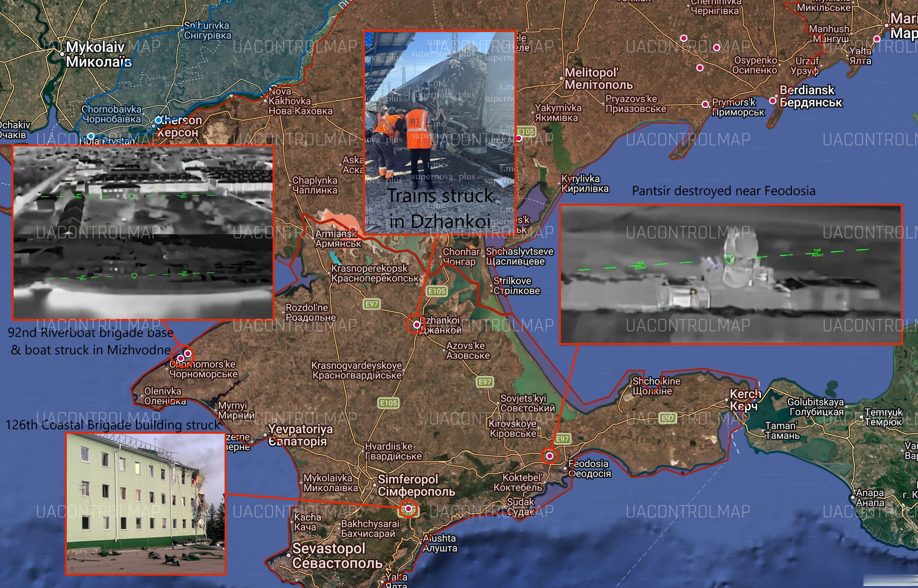Open the Mizhvodne base thermal image
The image size is (918, 588).
point(143,232)
